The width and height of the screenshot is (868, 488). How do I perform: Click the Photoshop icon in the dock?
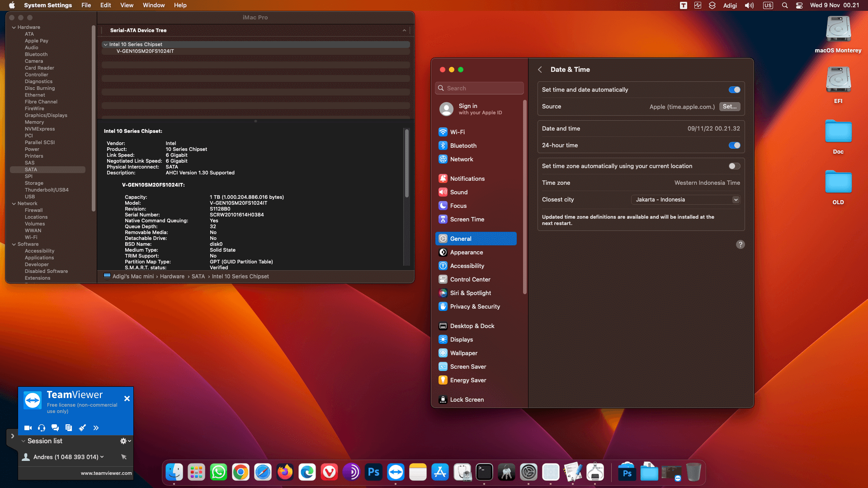(373, 472)
